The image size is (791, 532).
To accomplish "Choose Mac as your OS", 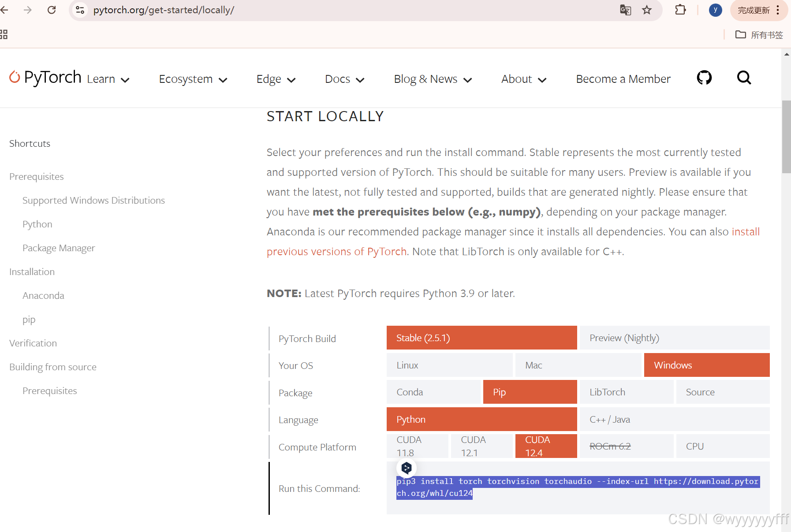I will [578, 365].
